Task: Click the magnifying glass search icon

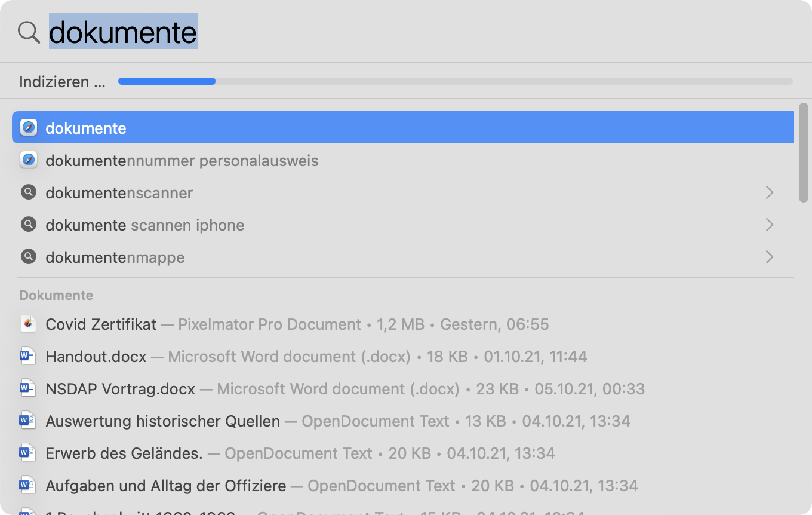Action: tap(29, 32)
